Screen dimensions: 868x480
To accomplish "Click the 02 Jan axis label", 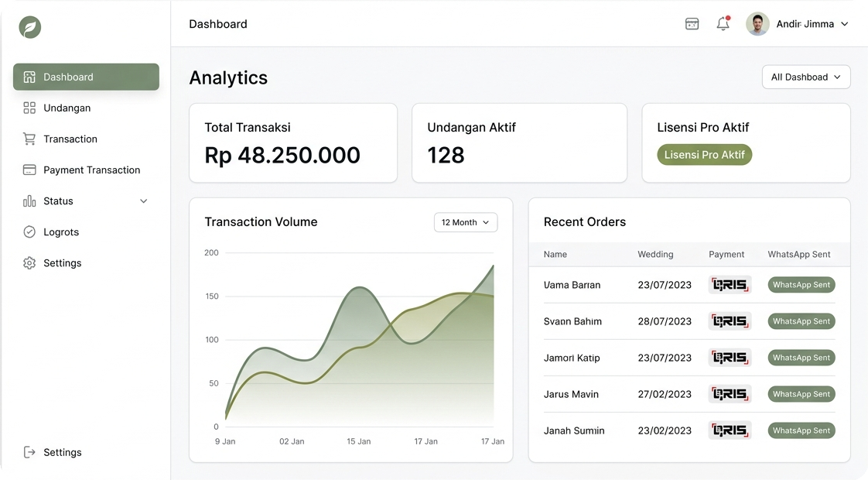I will tap(292, 442).
